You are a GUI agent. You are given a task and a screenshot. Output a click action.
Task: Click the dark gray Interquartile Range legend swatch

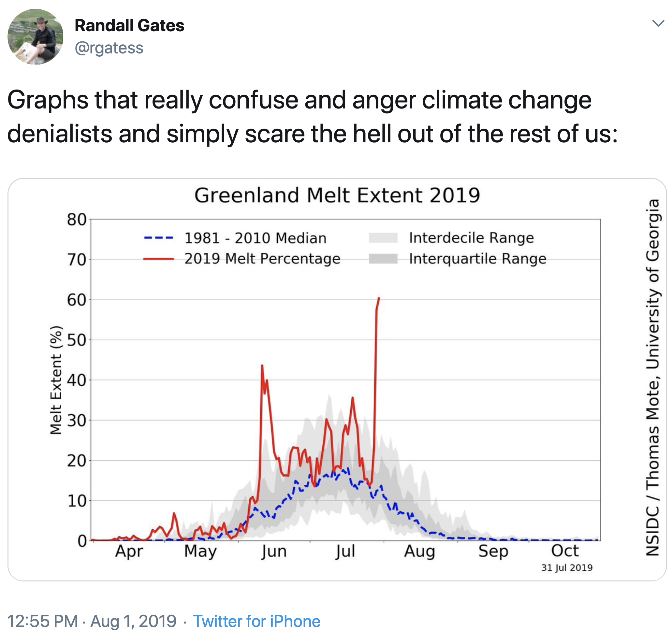click(x=383, y=258)
